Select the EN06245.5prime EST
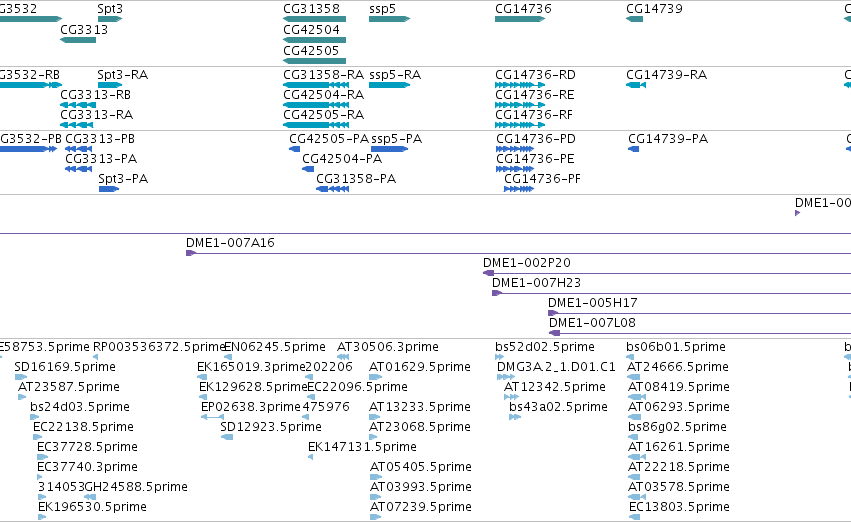851x522 pixels. tap(228, 357)
